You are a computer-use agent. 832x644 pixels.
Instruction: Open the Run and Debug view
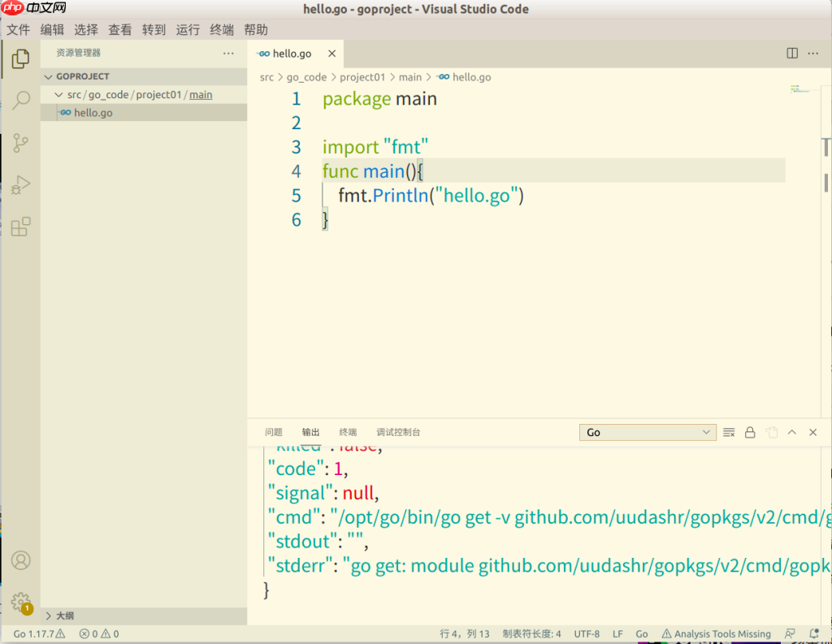[x=21, y=186]
